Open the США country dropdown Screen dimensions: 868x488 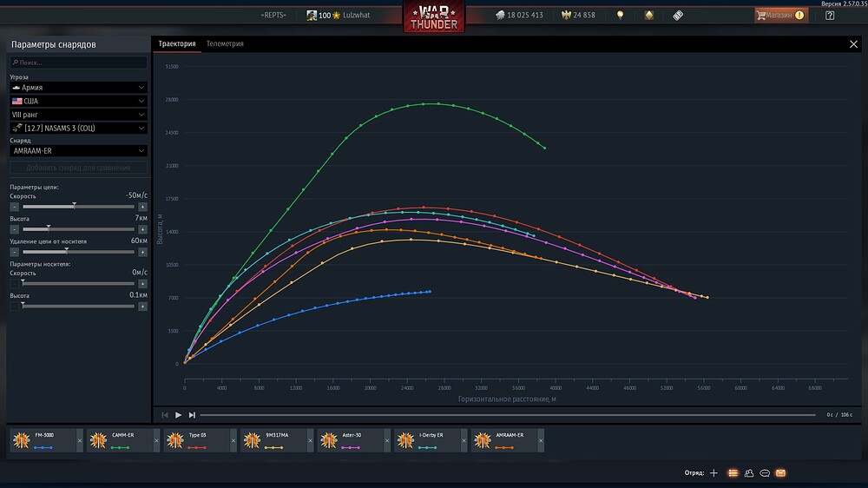pos(78,101)
